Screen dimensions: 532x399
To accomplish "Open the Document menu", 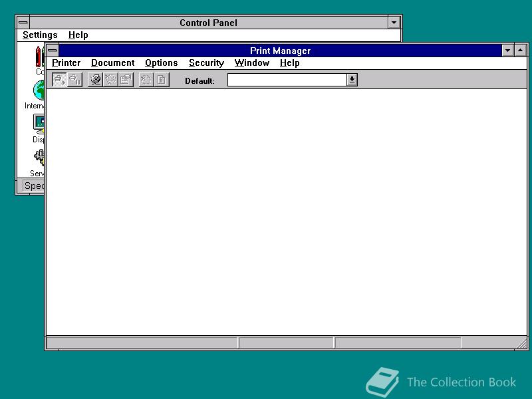I will pos(112,63).
